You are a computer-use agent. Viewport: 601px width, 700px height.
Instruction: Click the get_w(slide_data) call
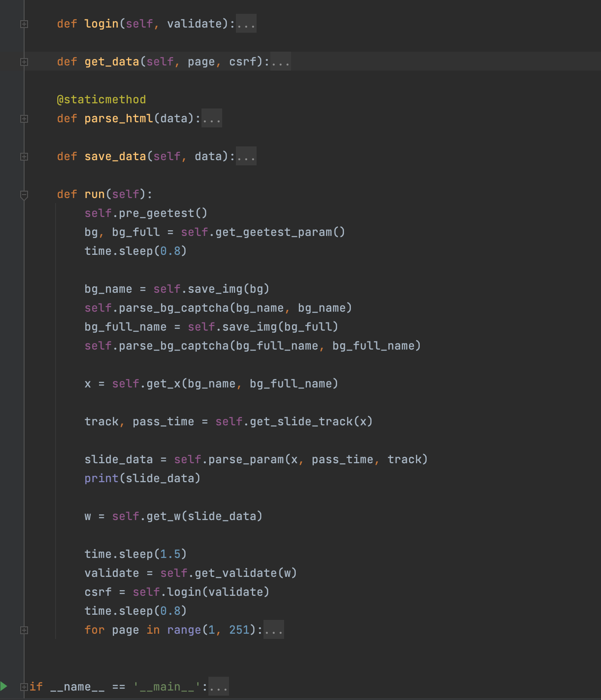204,516
